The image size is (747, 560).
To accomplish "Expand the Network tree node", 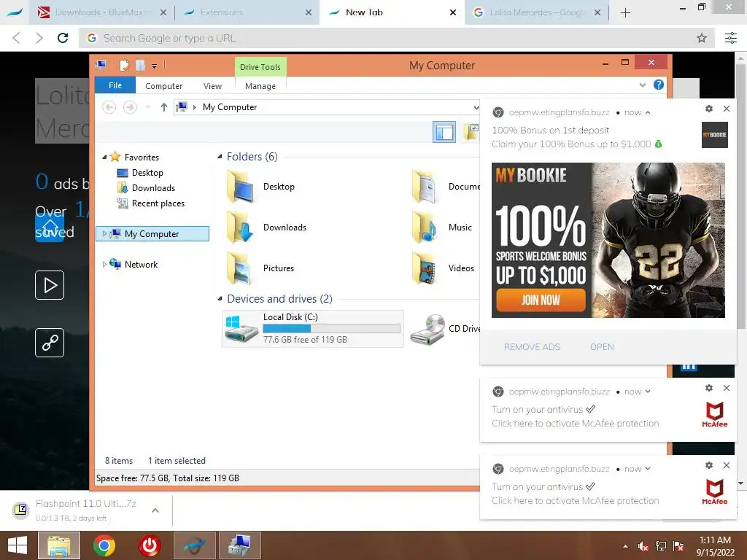I will pyautogui.click(x=104, y=264).
